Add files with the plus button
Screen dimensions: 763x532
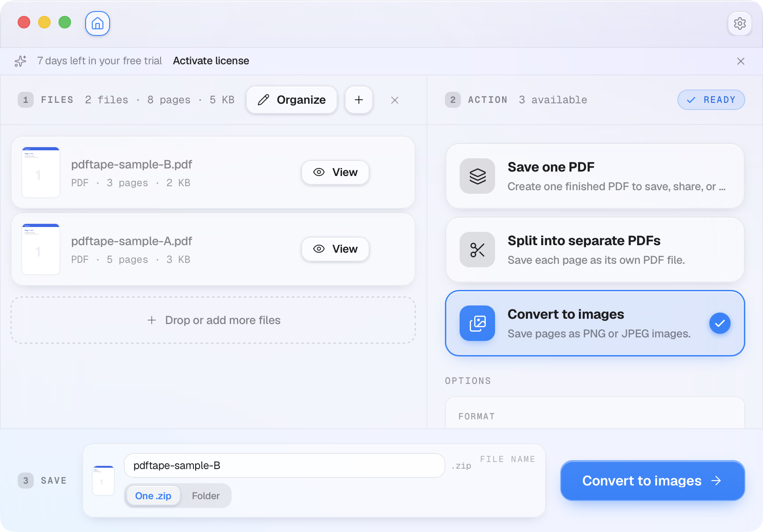pyautogui.click(x=358, y=100)
